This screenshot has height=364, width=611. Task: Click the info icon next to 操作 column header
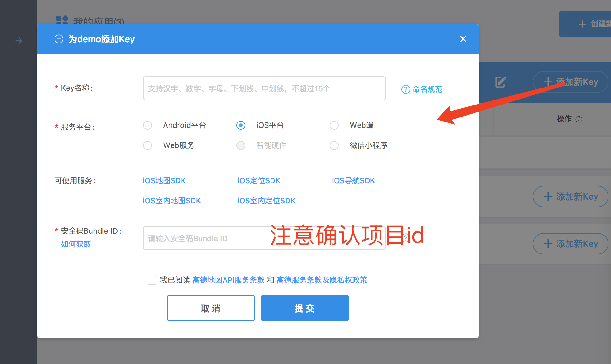[x=579, y=119]
